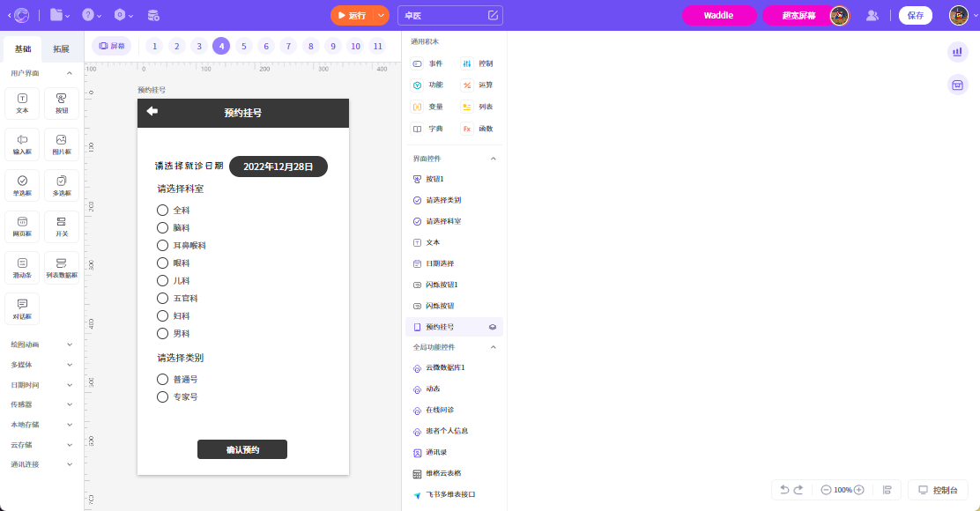Open the bar chart panel icon
The height and width of the screenshot is (511, 980).
957,52
